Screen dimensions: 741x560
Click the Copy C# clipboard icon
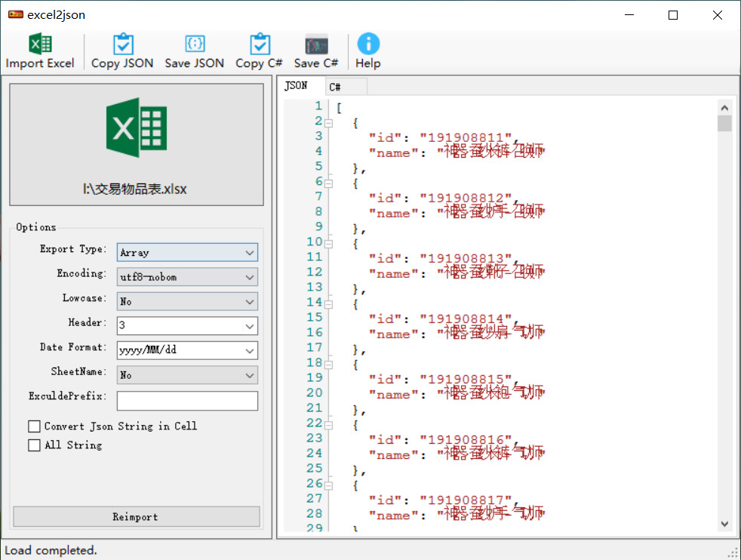[x=259, y=45]
